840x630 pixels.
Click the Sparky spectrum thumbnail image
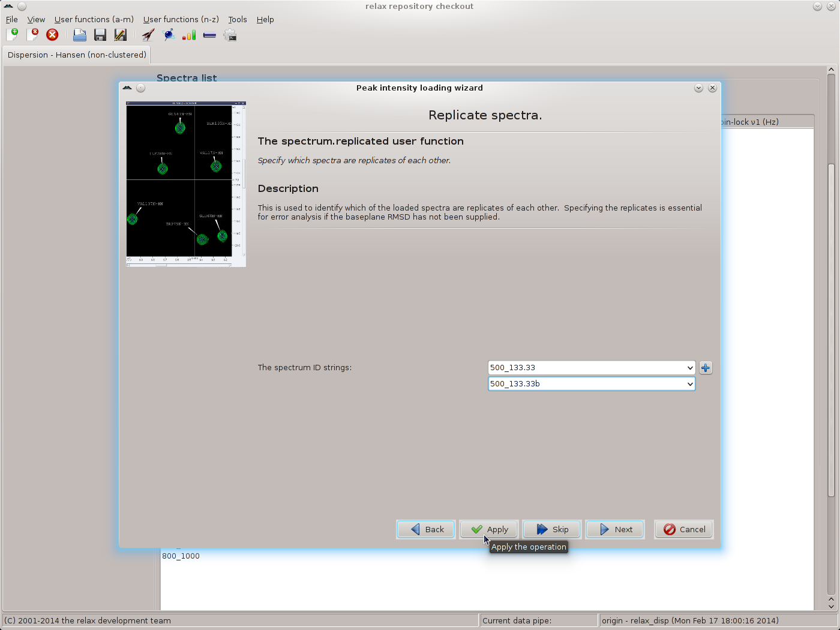(185, 184)
